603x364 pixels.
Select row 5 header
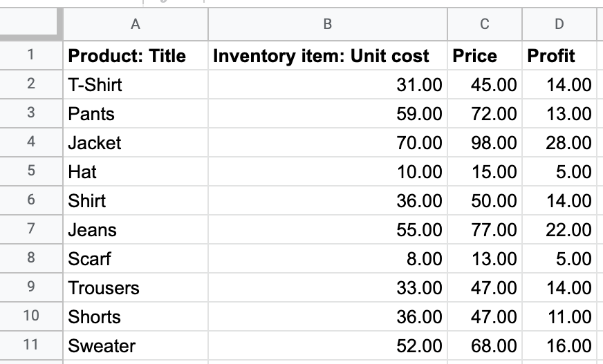click(31, 171)
